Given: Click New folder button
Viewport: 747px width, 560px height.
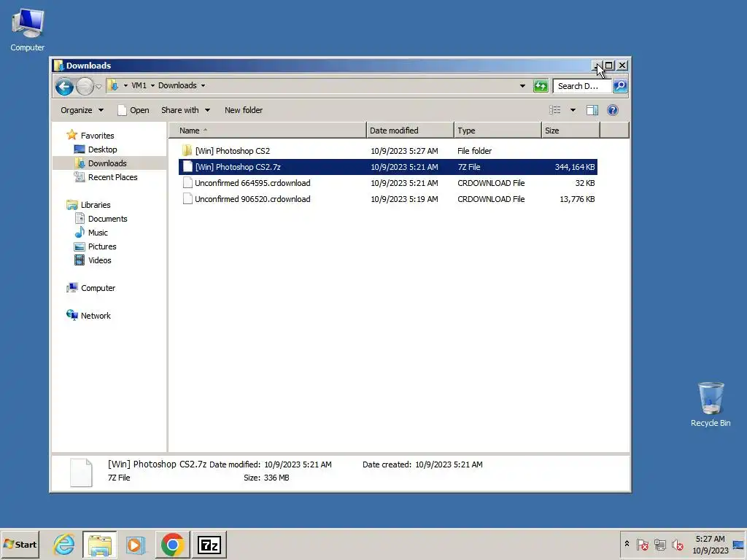Looking at the screenshot, I should click(244, 110).
